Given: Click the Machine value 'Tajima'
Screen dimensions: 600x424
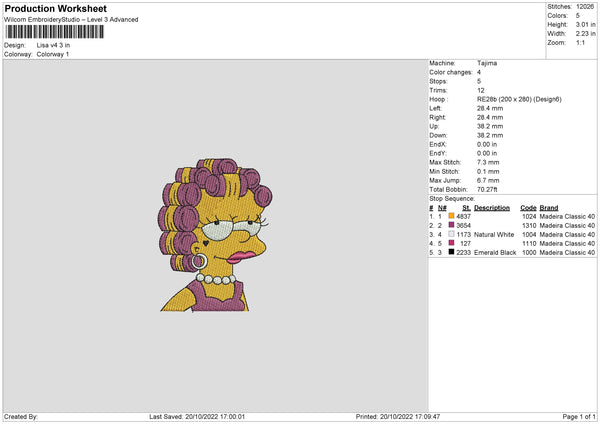Looking at the screenshot, I should (487, 63).
